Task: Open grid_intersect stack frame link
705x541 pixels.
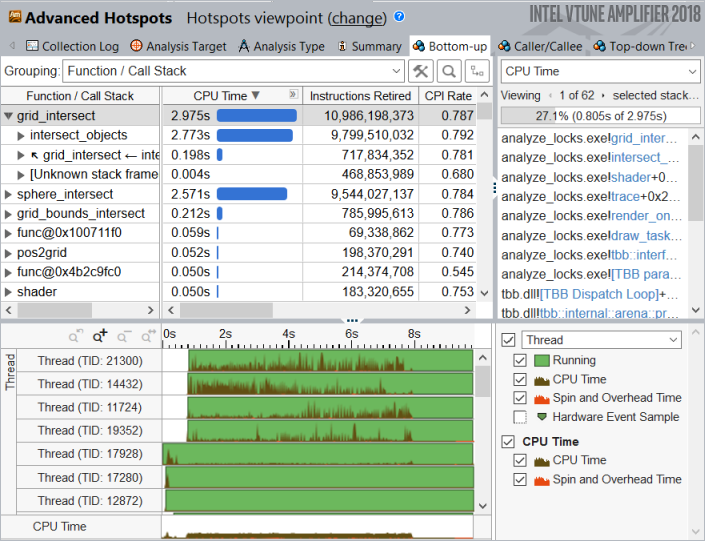Action: pyautogui.click(x=644, y=138)
